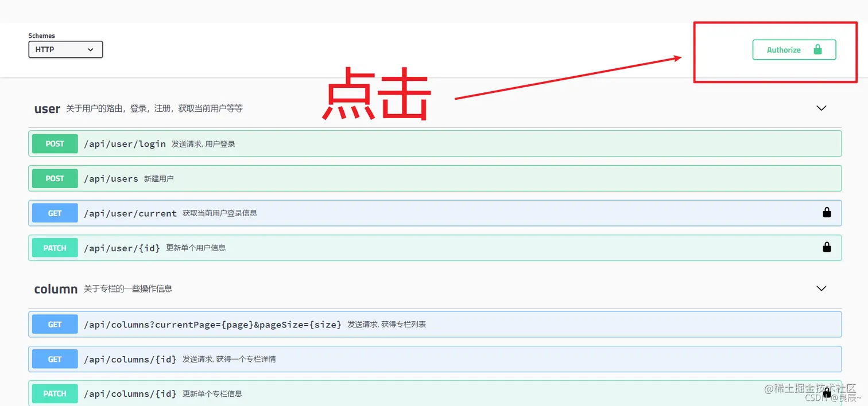Click the description '发送请求, 获得专栏列表'
Viewport: 868px width, 406px height.
point(386,324)
